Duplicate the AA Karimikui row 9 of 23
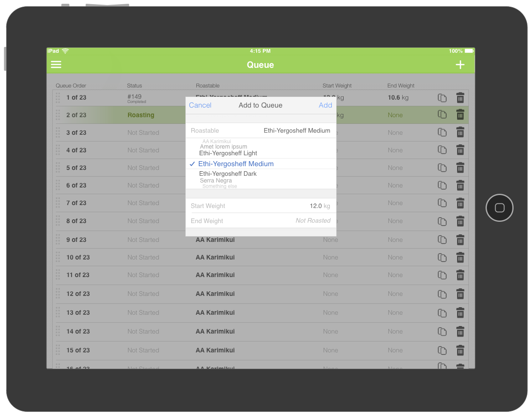Viewport: 532px width, 416px height. point(442,240)
